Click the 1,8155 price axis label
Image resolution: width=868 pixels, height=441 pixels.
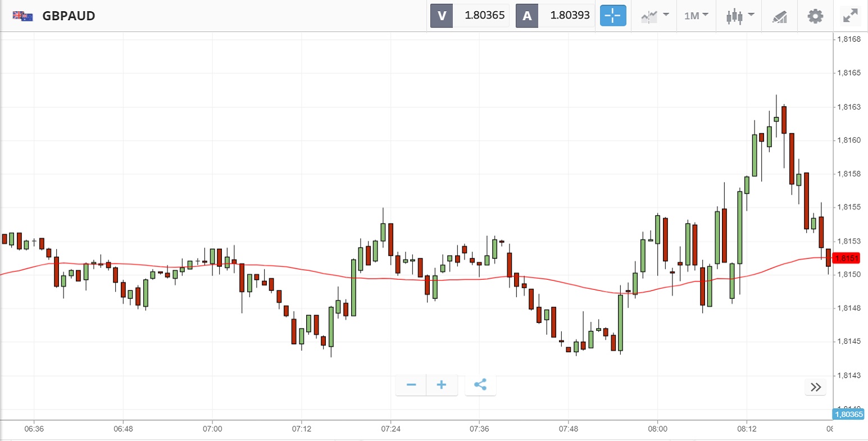pos(849,207)
